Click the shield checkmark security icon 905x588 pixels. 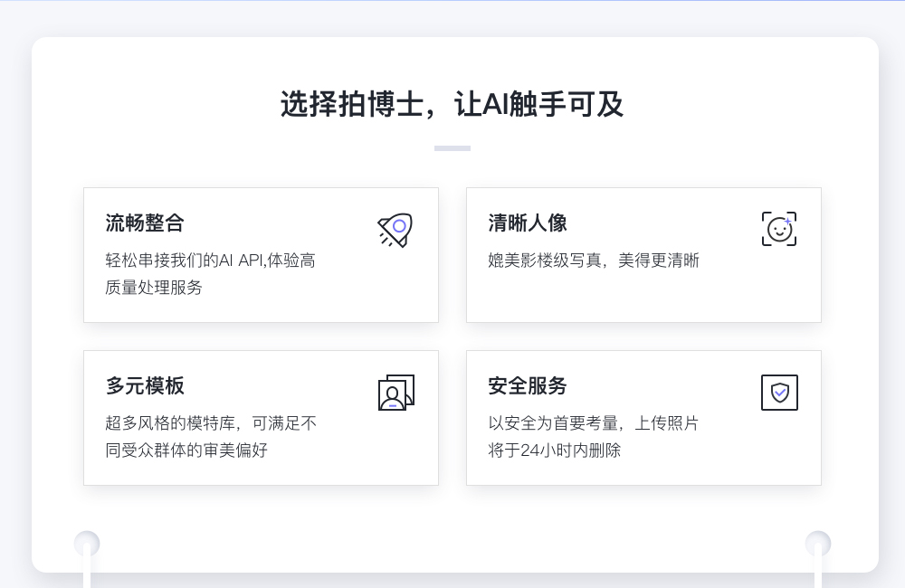click(779, 393)
